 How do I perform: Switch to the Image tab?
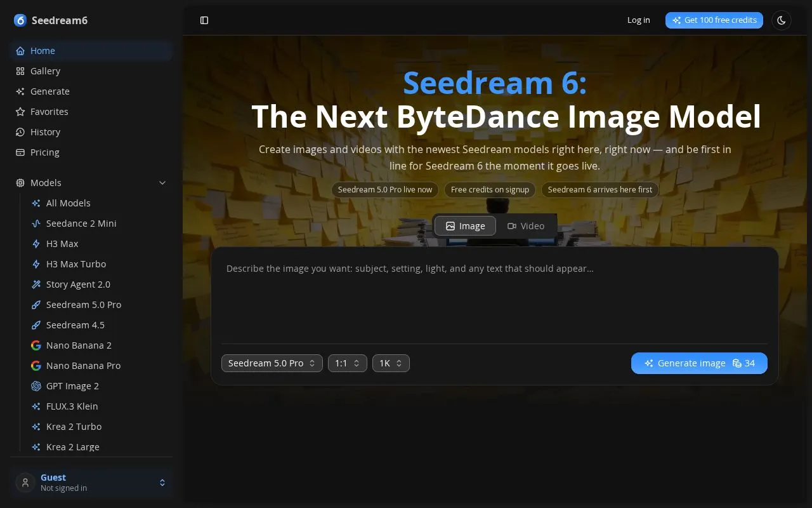(465, 226)
